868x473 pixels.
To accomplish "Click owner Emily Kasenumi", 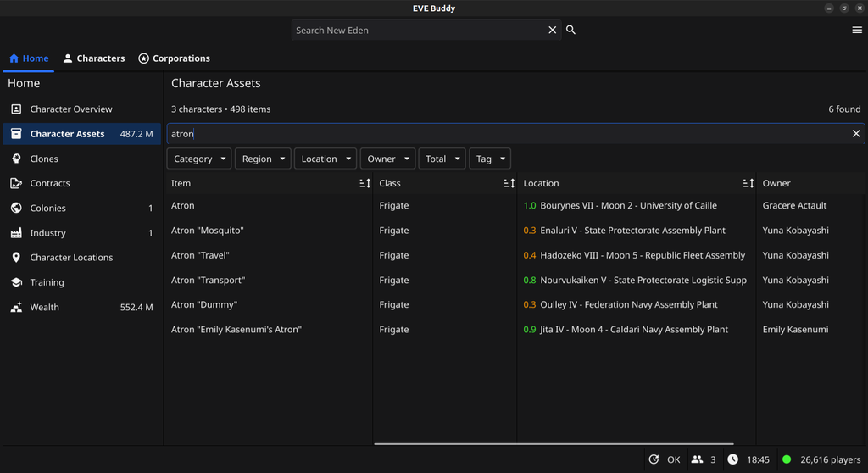I will click(x=795, y=330).
